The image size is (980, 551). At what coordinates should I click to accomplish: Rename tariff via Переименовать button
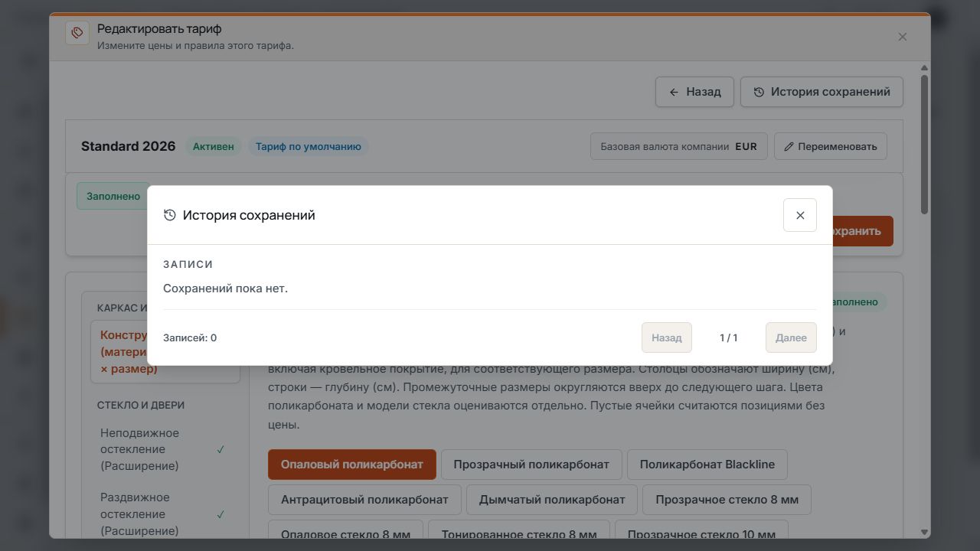[x=831, y=146]
